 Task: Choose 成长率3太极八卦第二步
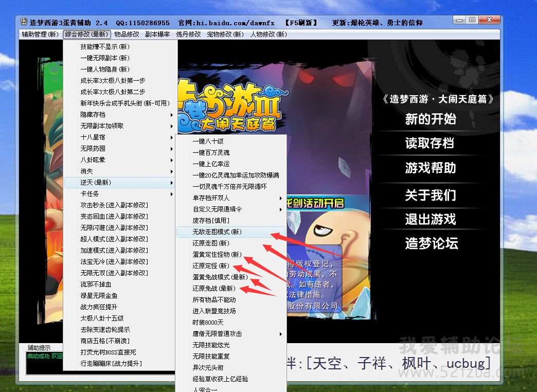tap(119, 92)
